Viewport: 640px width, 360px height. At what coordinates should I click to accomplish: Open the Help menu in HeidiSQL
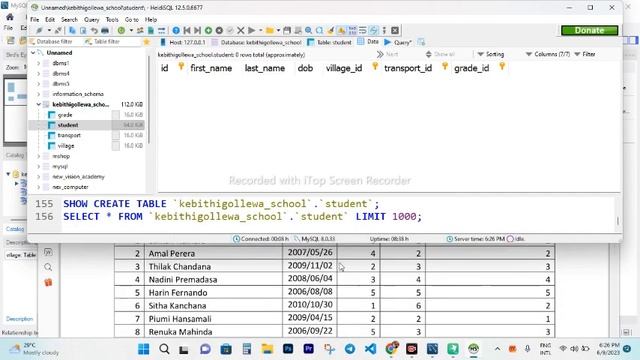(x=151, y=20)
